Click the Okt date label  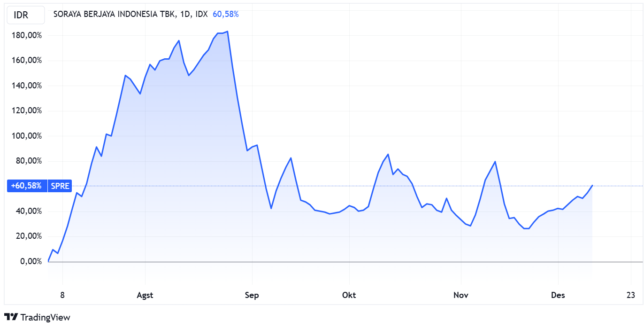349,295
